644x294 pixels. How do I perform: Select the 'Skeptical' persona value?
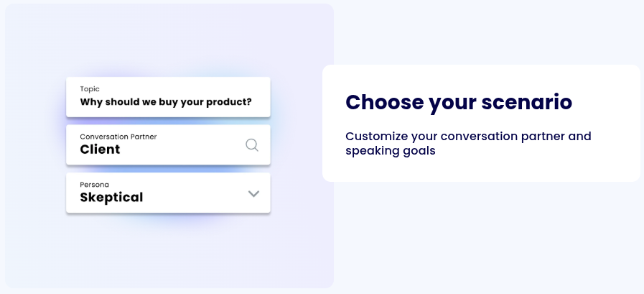coord(111,198)
